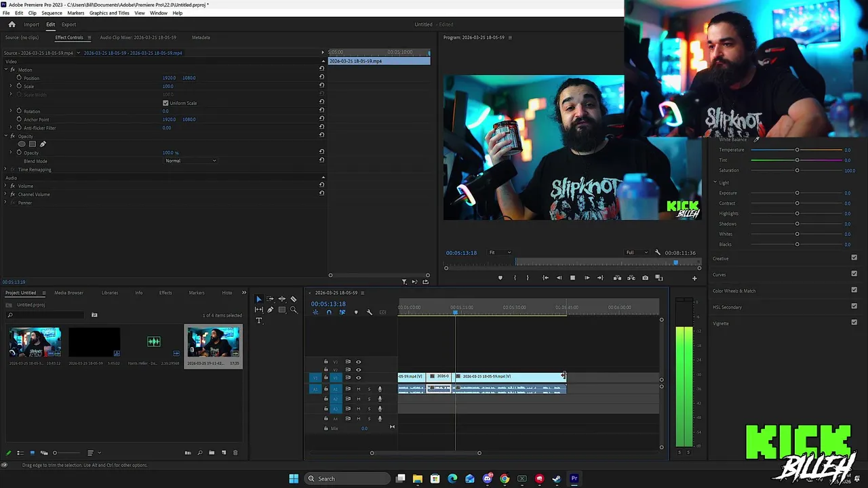Viewport: 868px width, 488px height.
Task: Open the Fit zoom level dropdown
Action: click(500, 253)
